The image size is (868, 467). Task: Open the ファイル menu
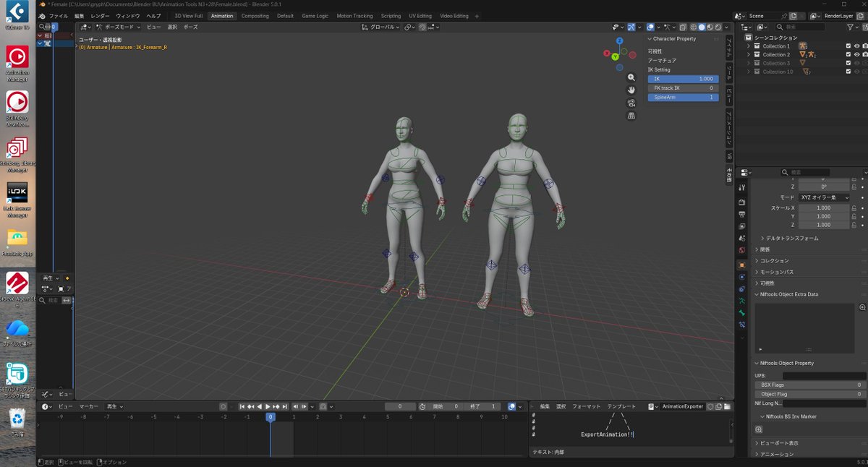pos(59,15)
